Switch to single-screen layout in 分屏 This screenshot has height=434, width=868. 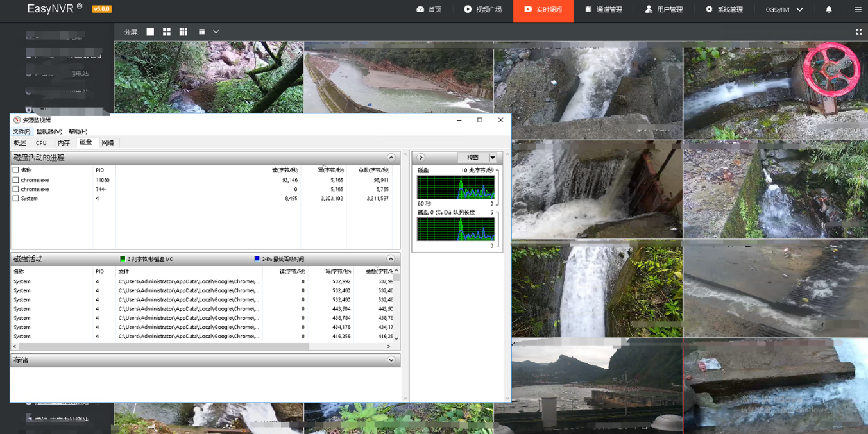tap(150, 32)
